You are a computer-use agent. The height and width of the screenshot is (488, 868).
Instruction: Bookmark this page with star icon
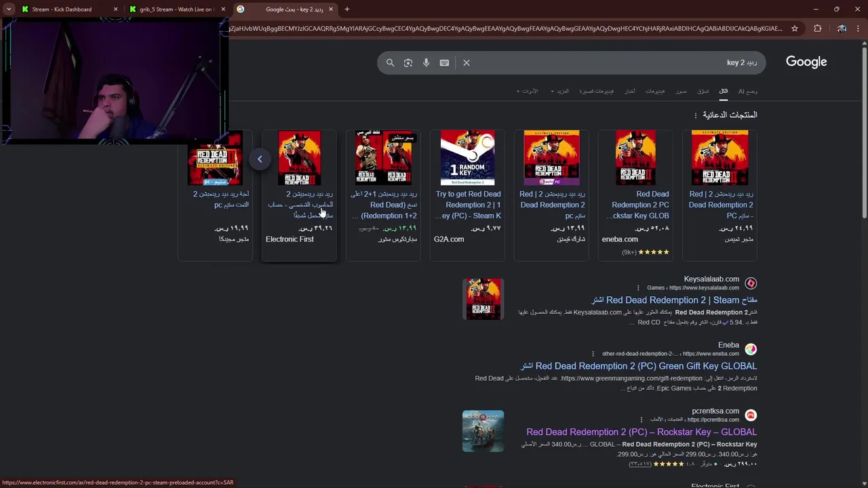pyautogui.click(x=795, y=28)
